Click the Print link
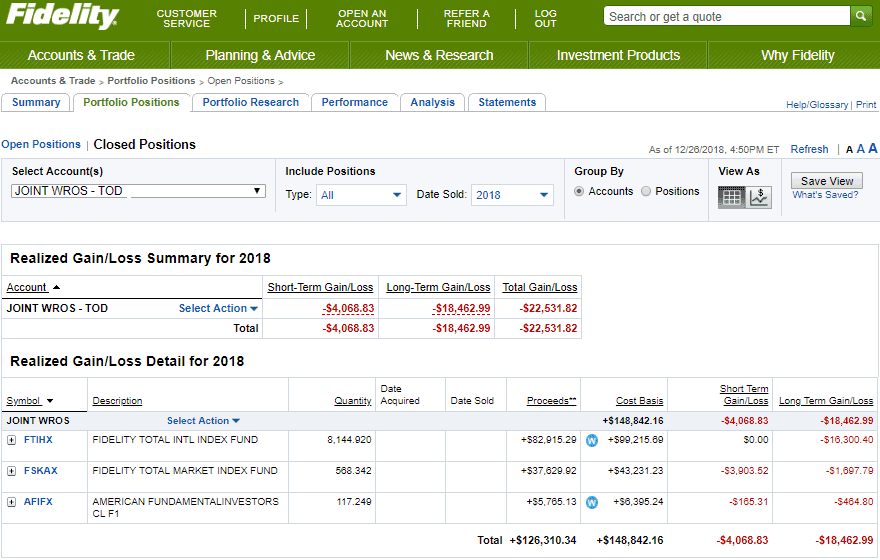The width and height of the screenshot is (880, 560). 866,105
